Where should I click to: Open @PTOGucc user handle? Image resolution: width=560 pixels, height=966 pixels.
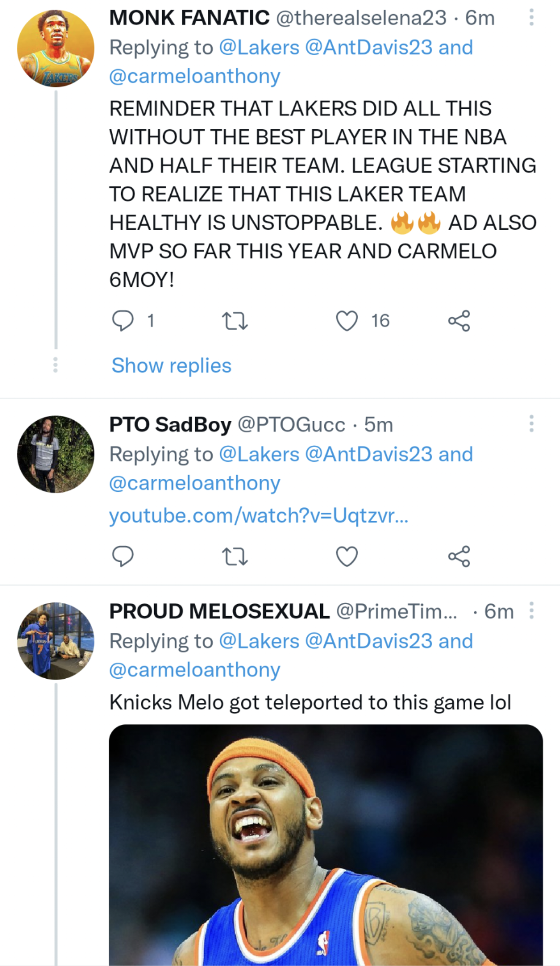coord(291,425)
